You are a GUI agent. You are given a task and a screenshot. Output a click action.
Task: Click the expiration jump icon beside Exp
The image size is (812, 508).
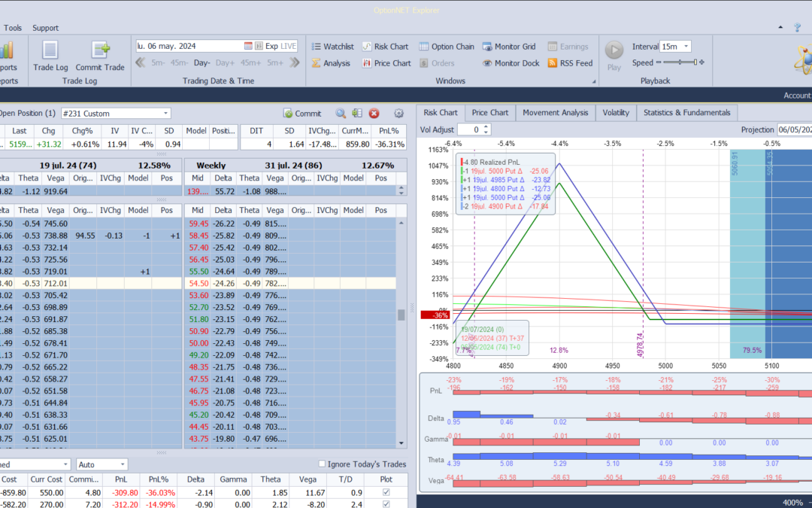pos(259,46)
